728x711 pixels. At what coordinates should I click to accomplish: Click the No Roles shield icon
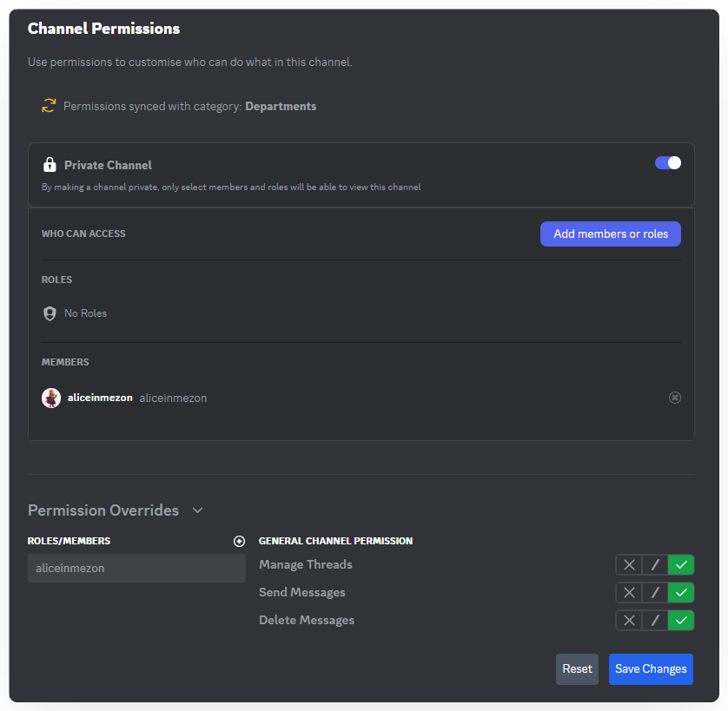[x=50, y=313]
